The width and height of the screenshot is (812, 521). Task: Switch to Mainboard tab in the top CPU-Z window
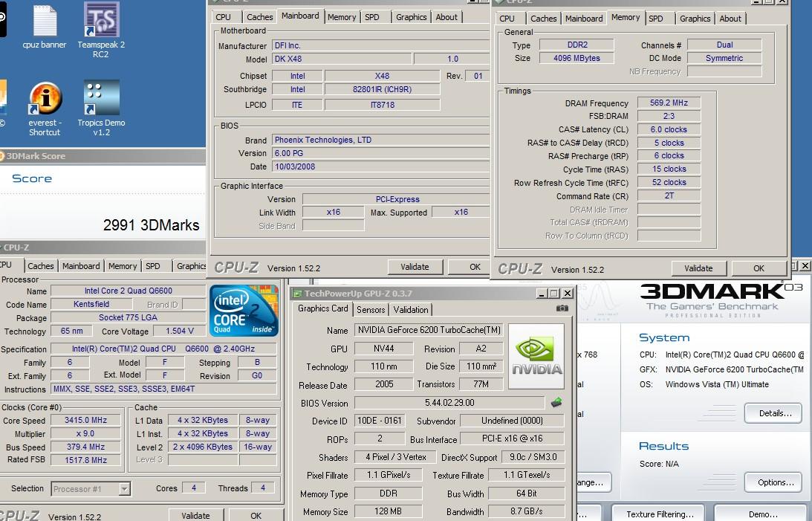[300, 16]
